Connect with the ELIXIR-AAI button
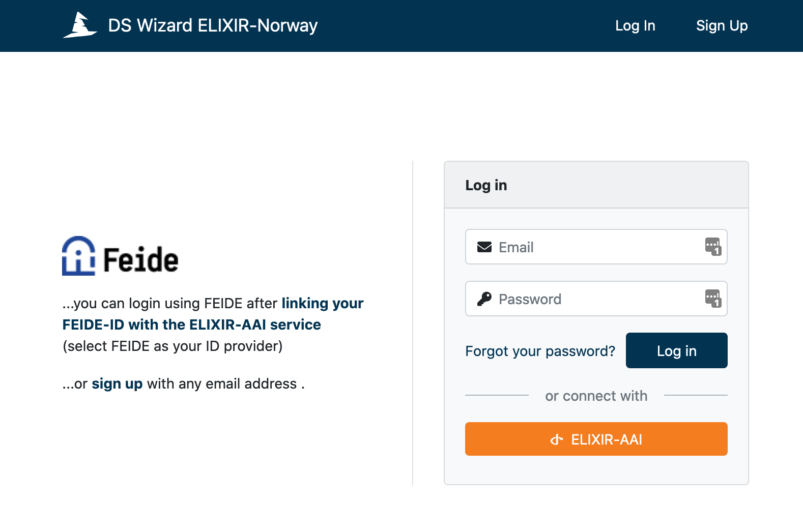The image size is (803, 532). [596, 439]
